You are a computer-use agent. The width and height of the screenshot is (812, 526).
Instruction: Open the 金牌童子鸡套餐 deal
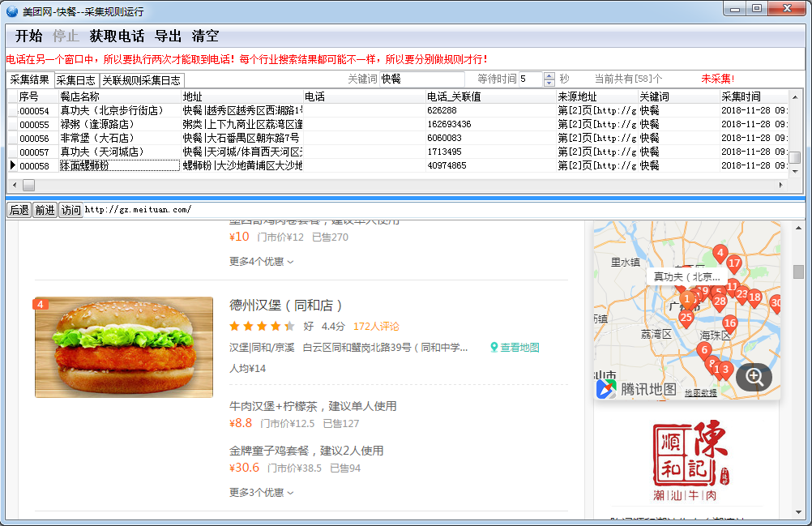(306, 451)
